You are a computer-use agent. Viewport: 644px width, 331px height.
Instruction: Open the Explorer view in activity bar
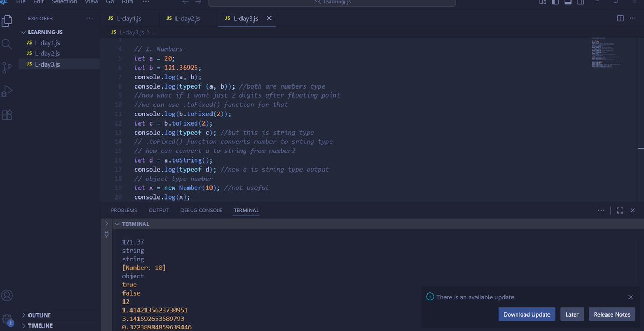click(7, 21)
